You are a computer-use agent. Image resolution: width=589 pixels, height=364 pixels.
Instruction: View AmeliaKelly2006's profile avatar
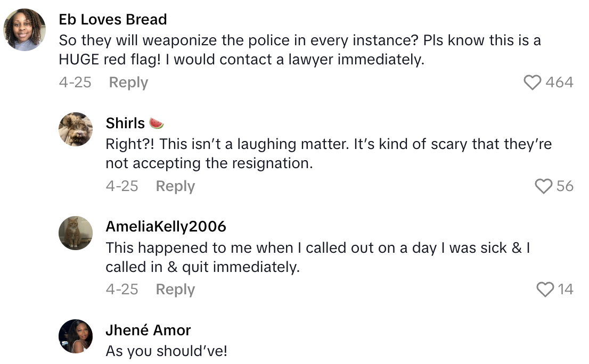[x=76, y=233]
